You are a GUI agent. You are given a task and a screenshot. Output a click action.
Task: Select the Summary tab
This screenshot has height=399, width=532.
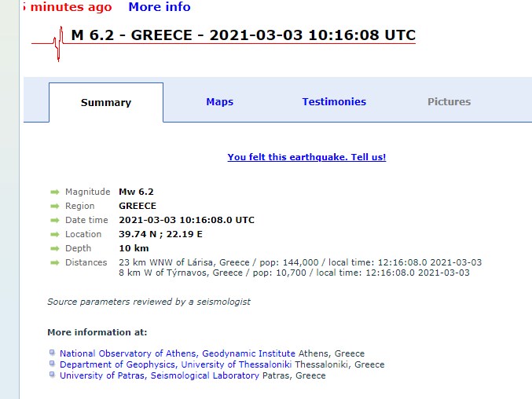click(x=106, y=103)
